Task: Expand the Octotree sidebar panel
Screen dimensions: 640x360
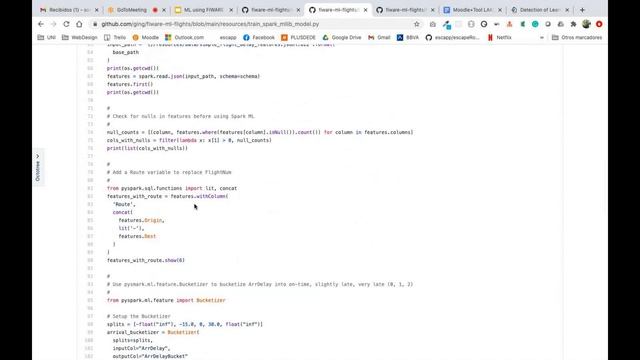Action: [x=38, y=167]
